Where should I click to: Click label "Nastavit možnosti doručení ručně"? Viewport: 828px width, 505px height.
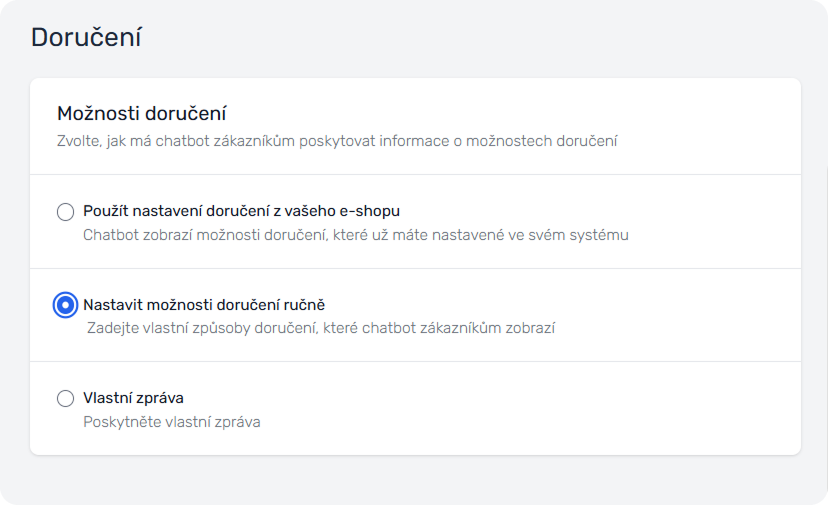tap(204, 304)
